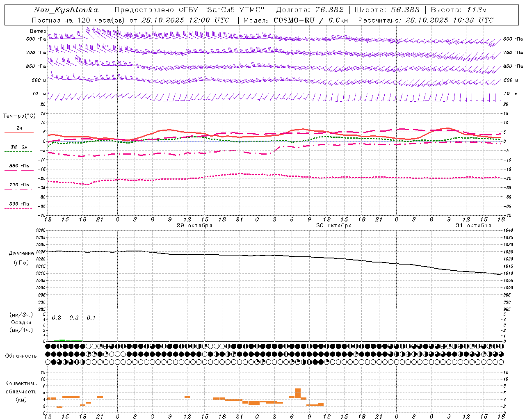The height and width of the screenshot is (420, 525).
Task: Click the Конвективн. convective cloud label
Action: pyautogui.click(x=21, y=383)
